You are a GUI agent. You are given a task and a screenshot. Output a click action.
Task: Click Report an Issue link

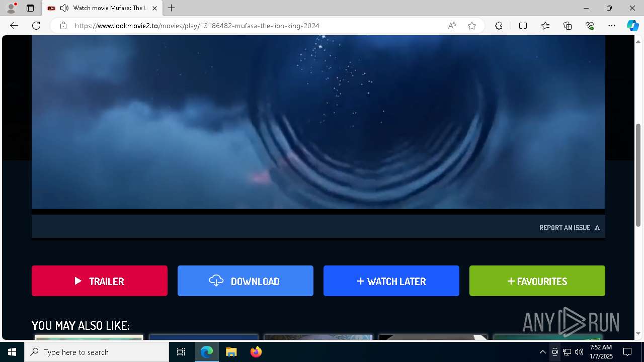[570, 228]
